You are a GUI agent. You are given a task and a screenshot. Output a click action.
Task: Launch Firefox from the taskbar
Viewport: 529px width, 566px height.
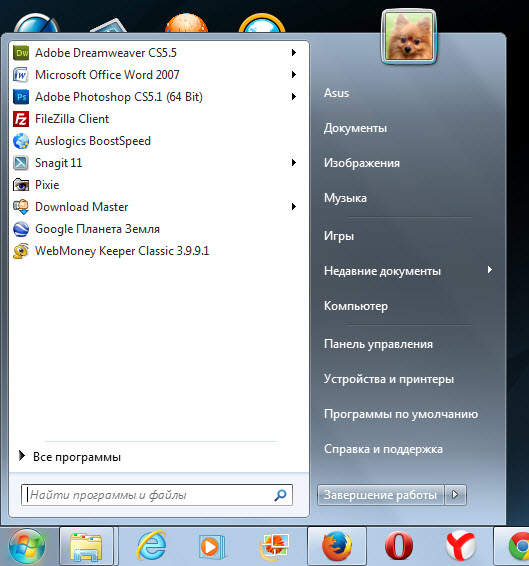coord(337,546)
